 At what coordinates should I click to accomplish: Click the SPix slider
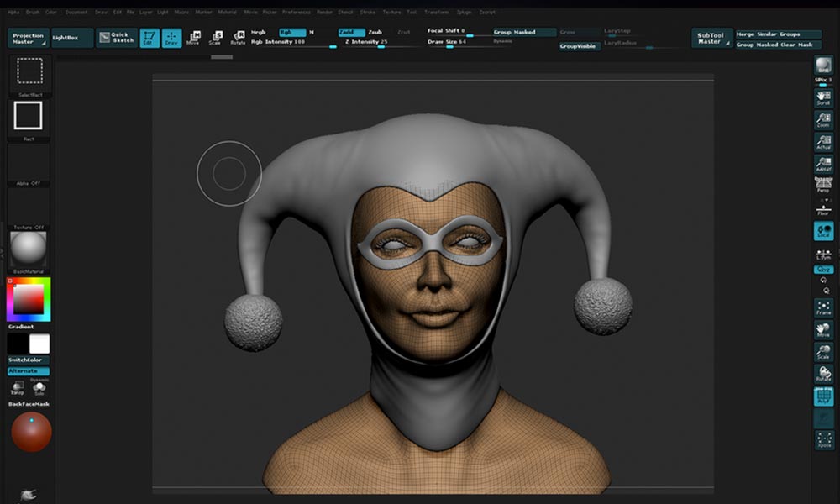(823, 81)
